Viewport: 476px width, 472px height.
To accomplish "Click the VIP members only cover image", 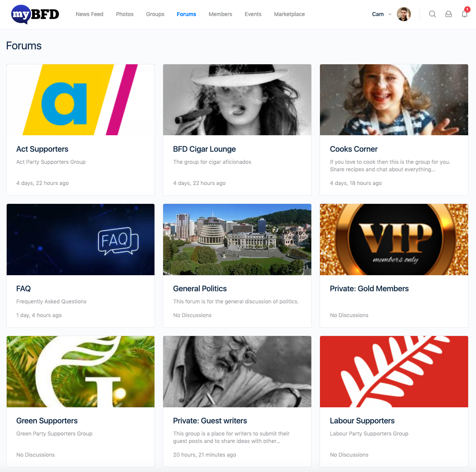I will tap(394, 240).
